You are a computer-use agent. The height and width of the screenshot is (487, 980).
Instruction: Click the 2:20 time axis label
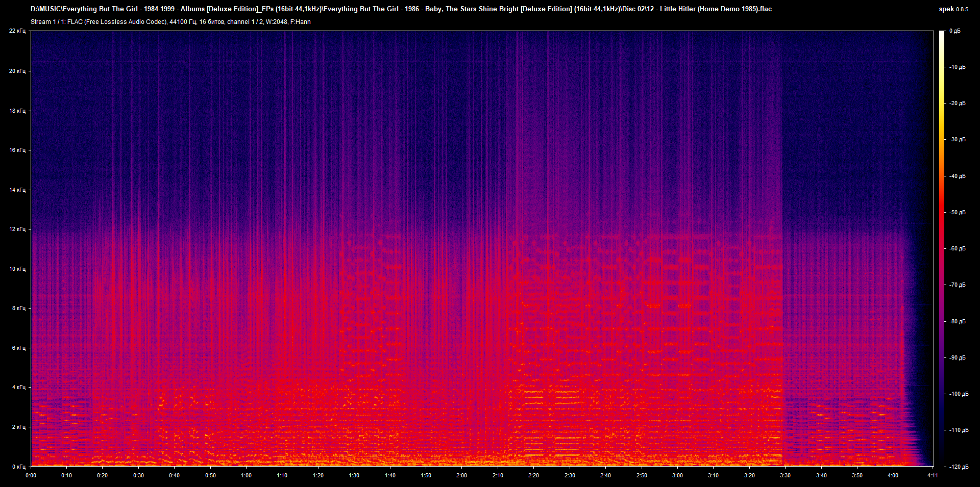click(533, 475)
